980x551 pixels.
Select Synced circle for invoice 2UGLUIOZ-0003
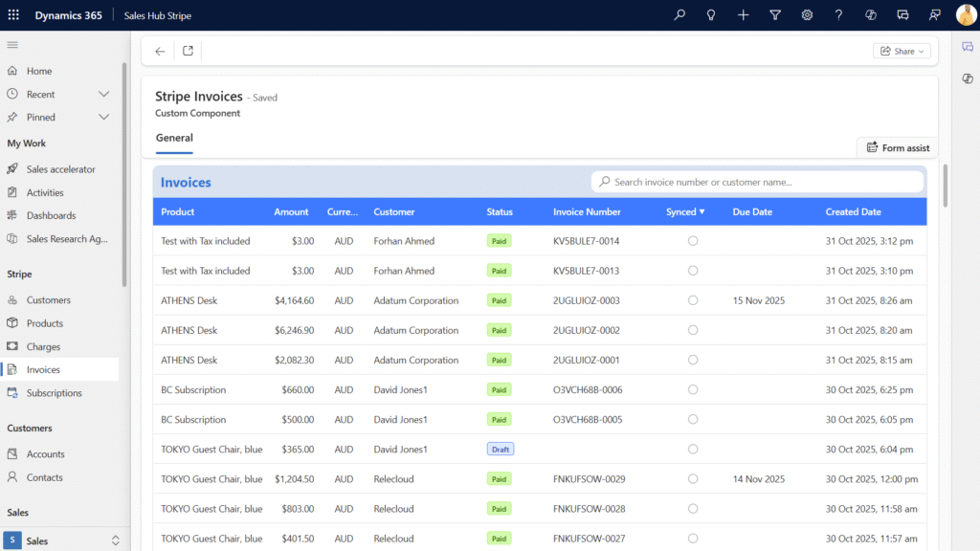(x=693, y=300)
